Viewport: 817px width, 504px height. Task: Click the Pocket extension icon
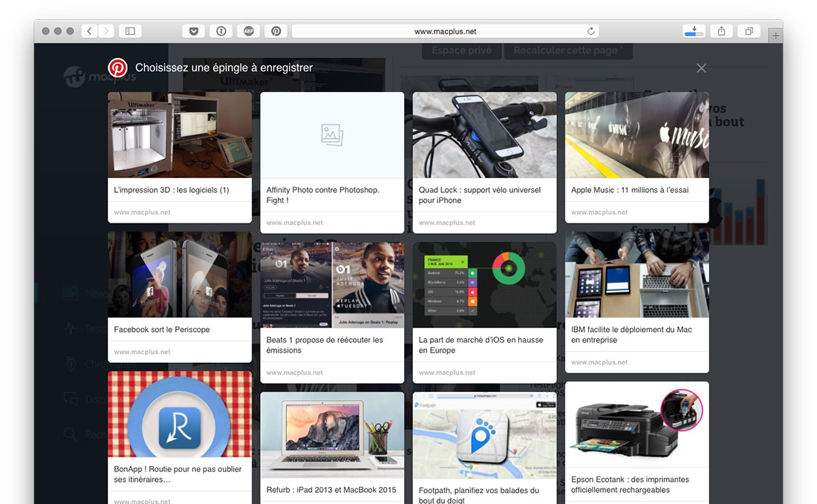[x=194, y=31]
